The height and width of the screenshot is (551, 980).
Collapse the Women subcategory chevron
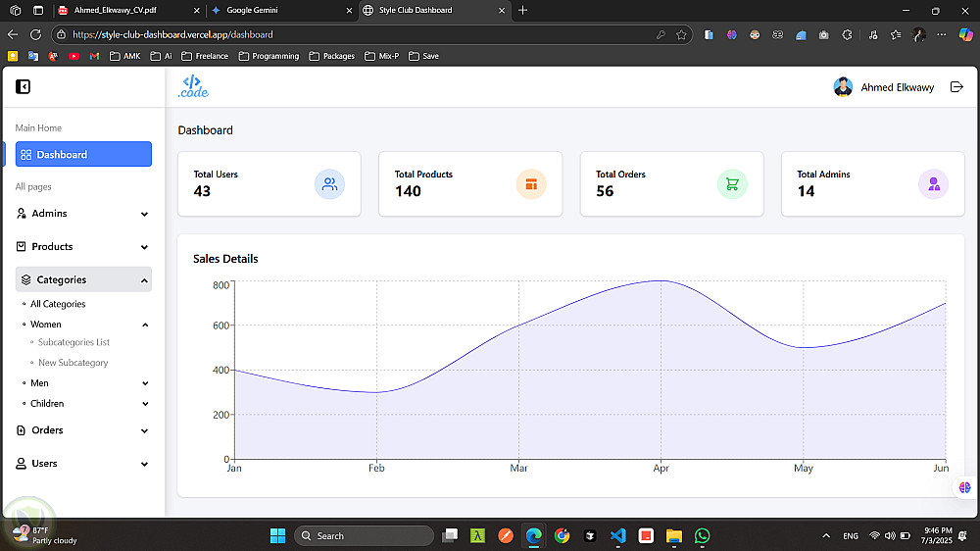click(x=145, y=325)
